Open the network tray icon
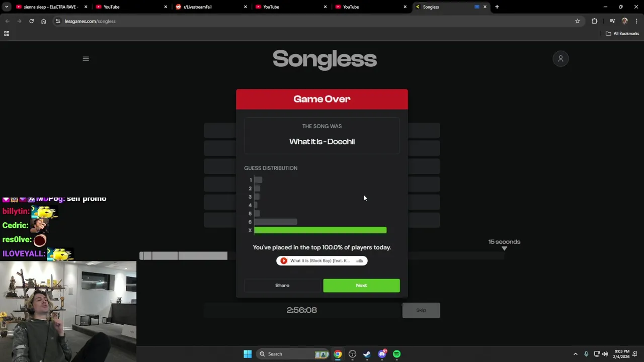Screen dimensions: 644x362 [596, 354]
